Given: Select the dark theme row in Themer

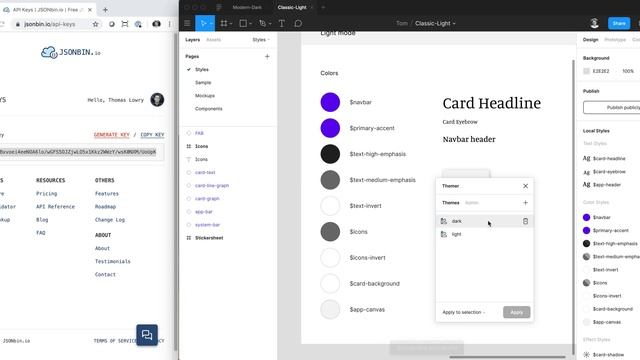Looking at the screenshot, I should [484, 221].
